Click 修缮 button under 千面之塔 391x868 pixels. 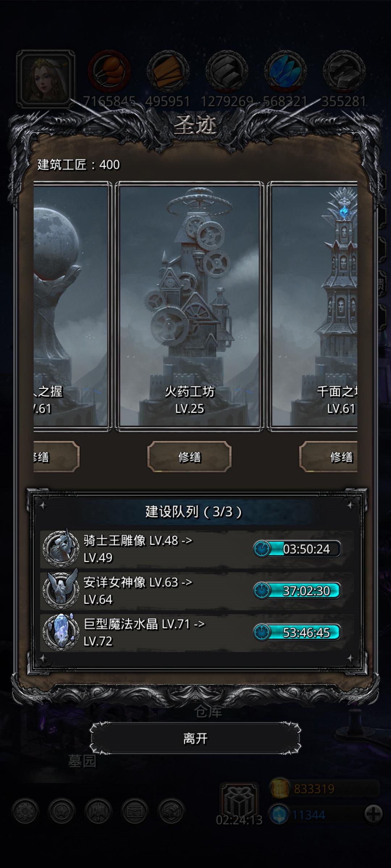(x=328, y=457)
